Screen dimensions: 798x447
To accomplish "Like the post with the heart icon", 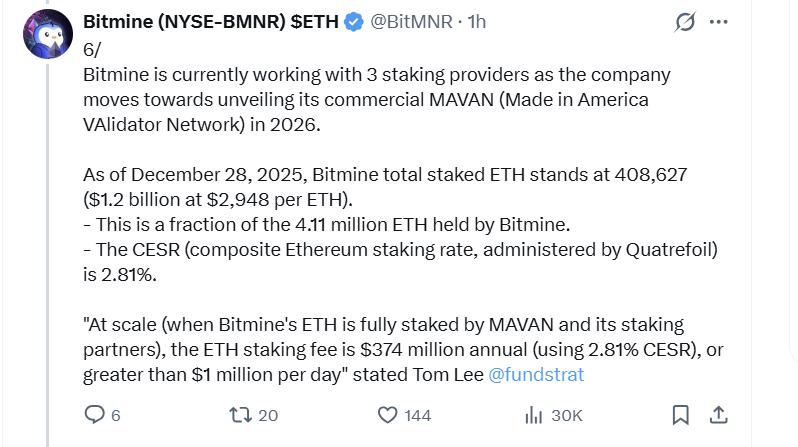I will click(388, 414).
